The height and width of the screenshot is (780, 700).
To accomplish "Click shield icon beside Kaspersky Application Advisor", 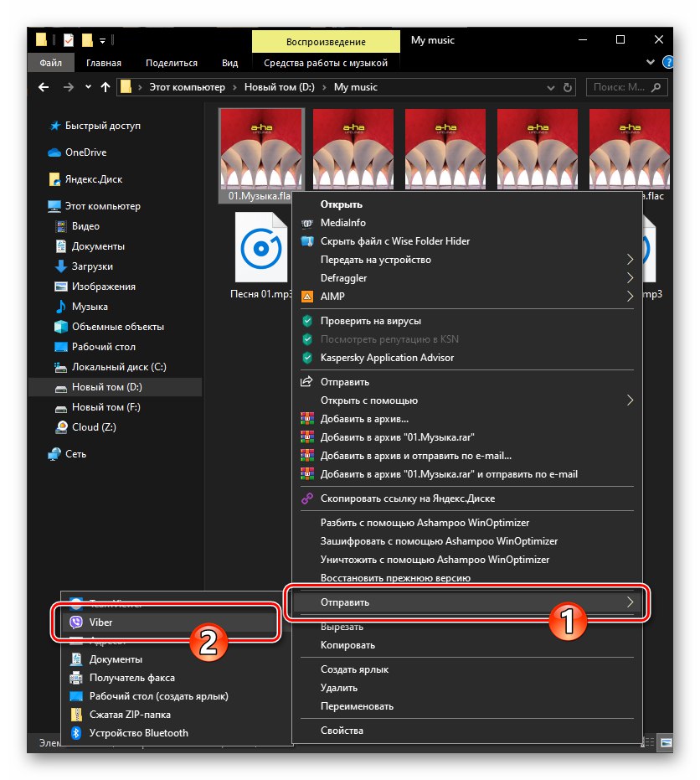I will tap(307, 358).
